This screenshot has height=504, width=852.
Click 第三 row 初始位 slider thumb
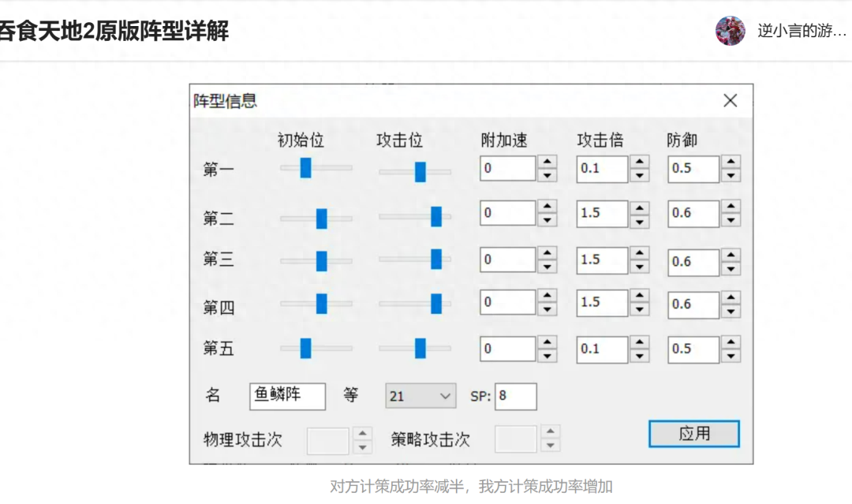coord(322,261)
